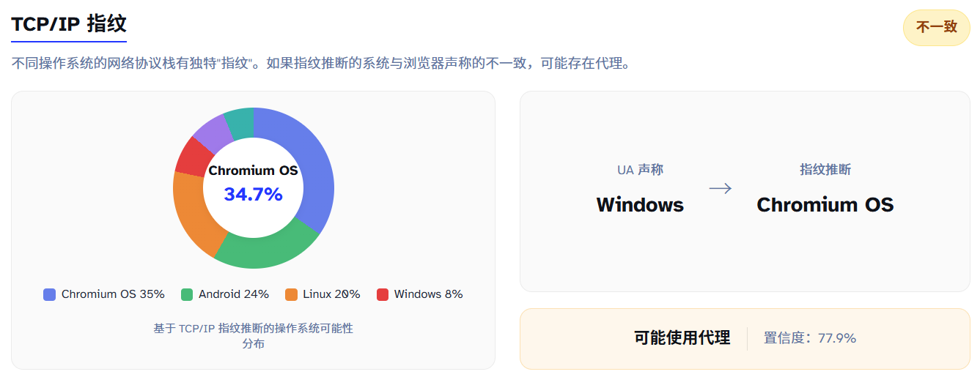Click the green Android legend swatch
The height and width of the screenshot is (377, 980).
(187, 294)
